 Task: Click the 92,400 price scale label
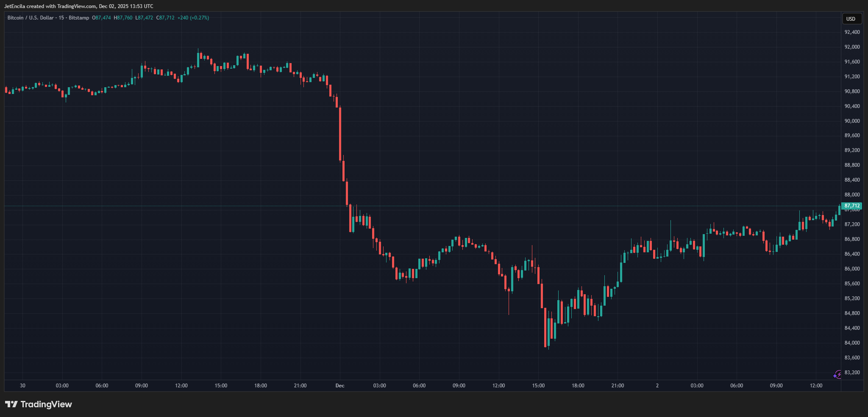click(852, 32)
